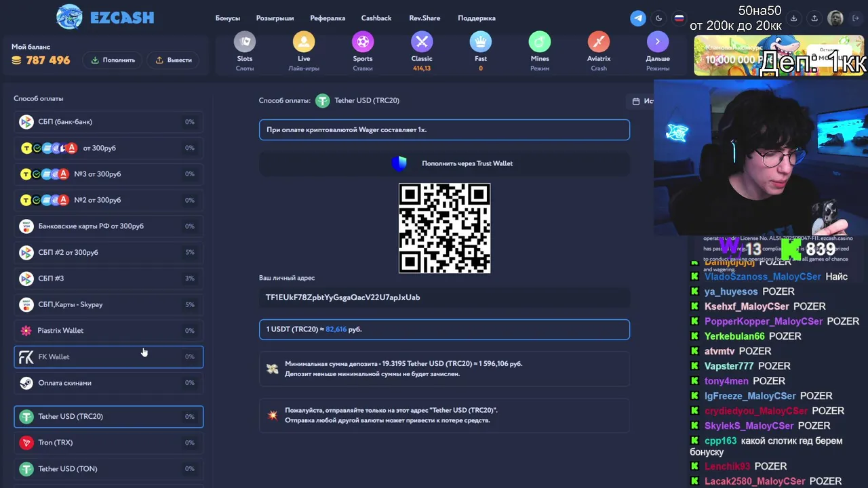Select СБП,Карты - Skypay method
The height and width of the screenshot is (488, 868).
(108, 304)
